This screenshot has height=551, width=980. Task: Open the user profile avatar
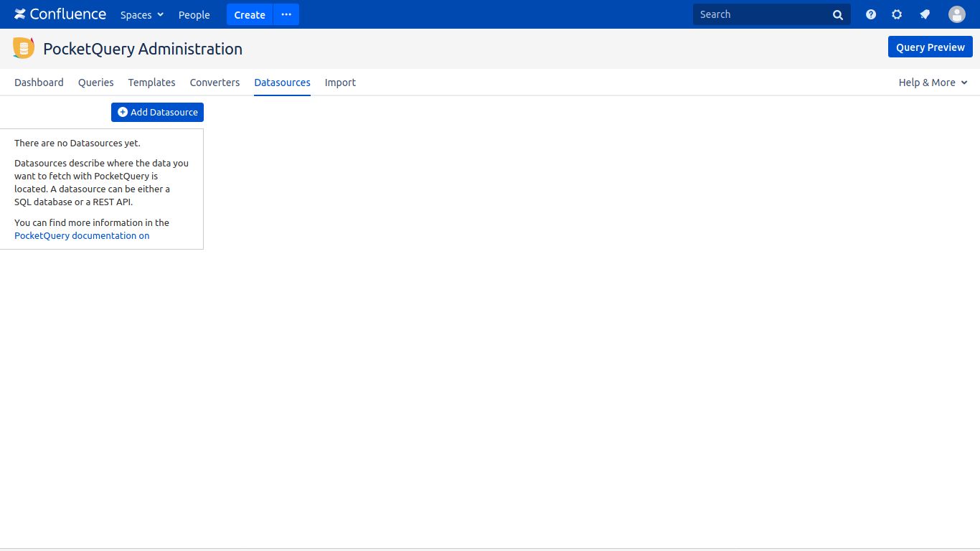coord(956,14)
